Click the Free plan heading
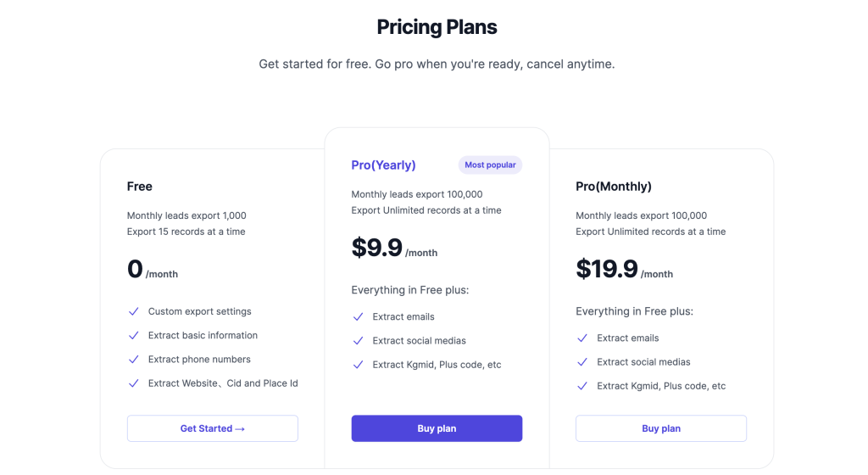The image size is (868, 475). 140,187
